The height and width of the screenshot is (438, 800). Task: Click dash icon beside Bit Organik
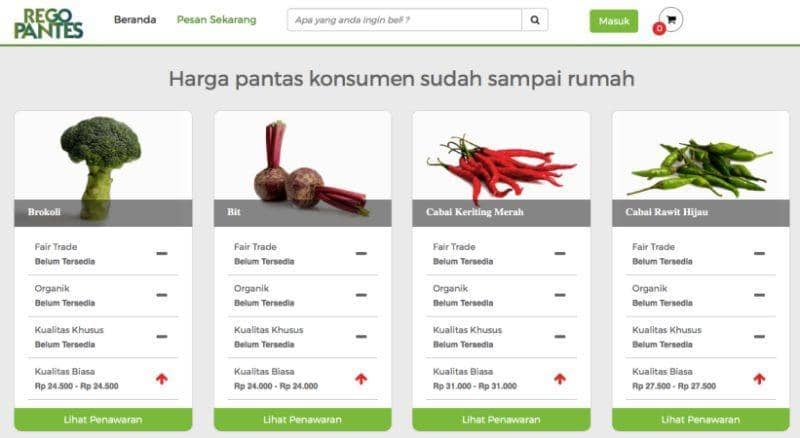point(361,295)
